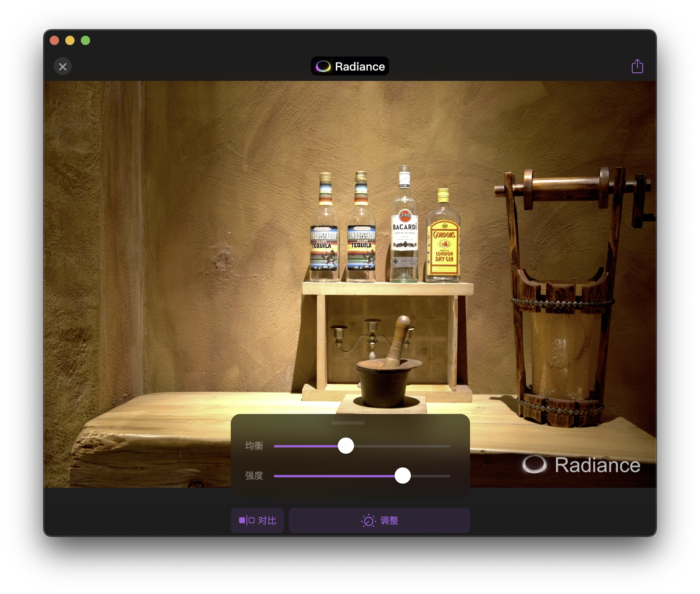This screenshot has height=594, width=700.
Task: Click the yellow minimize traffic light
Action: 70,40
